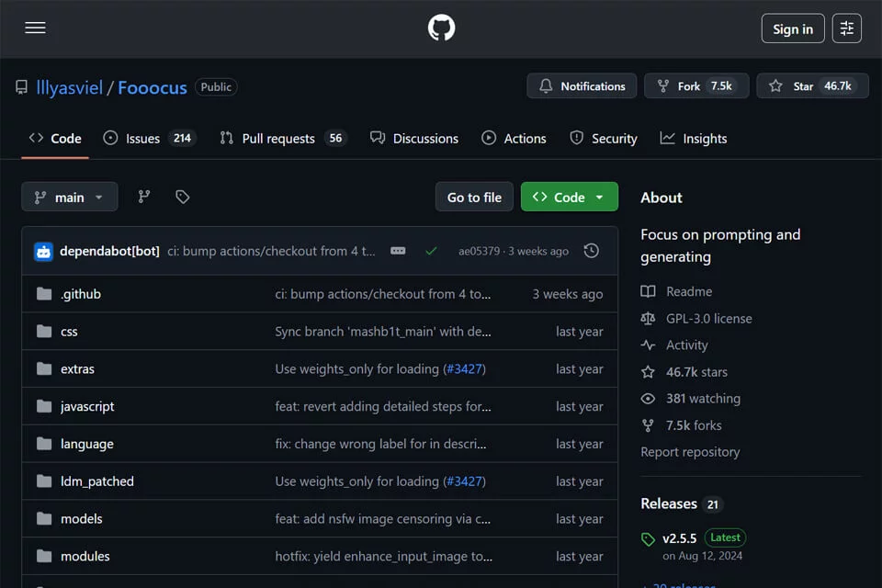Open pull request #3427 link in extras row
Viewport: 882px width, 588px height.
(x=465, y=368)
